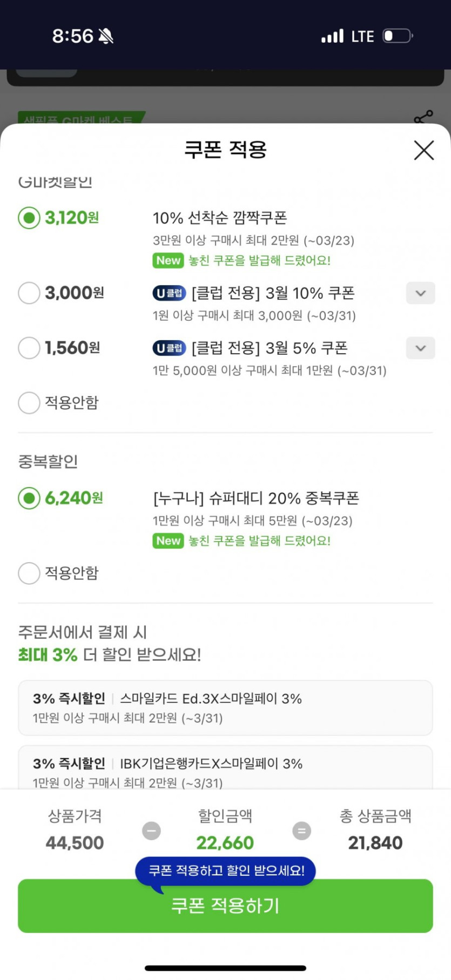
Task: Tap the U클럽 badge on 10% coupon
Action: pos(169,293)
